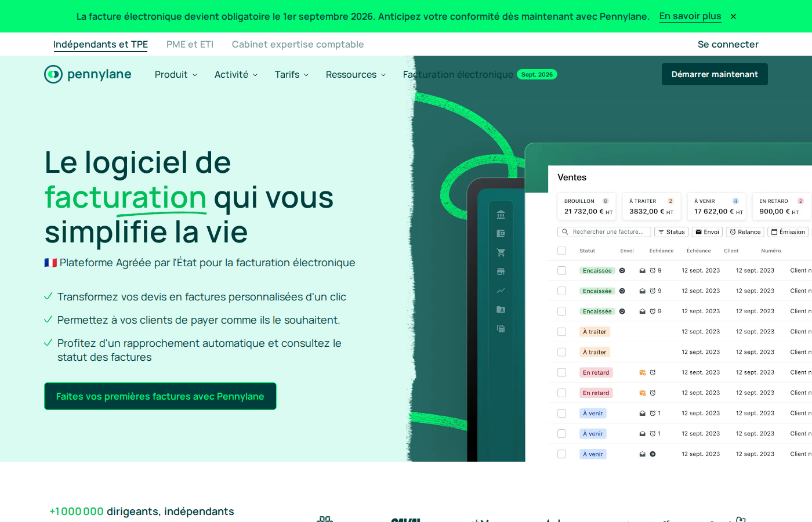812x522 pixels.
Task: Click the Relance filter button
Action: point(745,232)
